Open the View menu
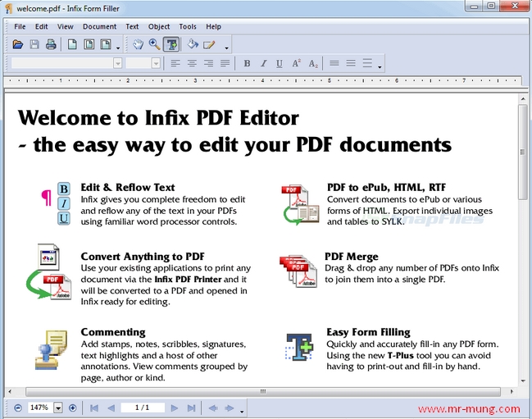The image size is (532, 419). [x=65, y=26]
